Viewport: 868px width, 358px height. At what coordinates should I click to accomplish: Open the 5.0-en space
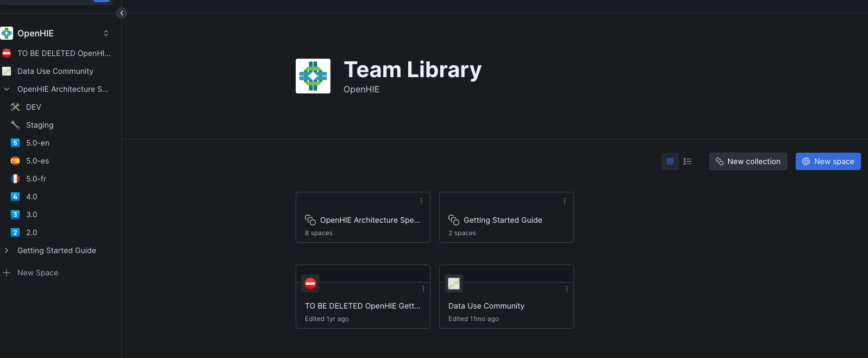click(38, 143)
